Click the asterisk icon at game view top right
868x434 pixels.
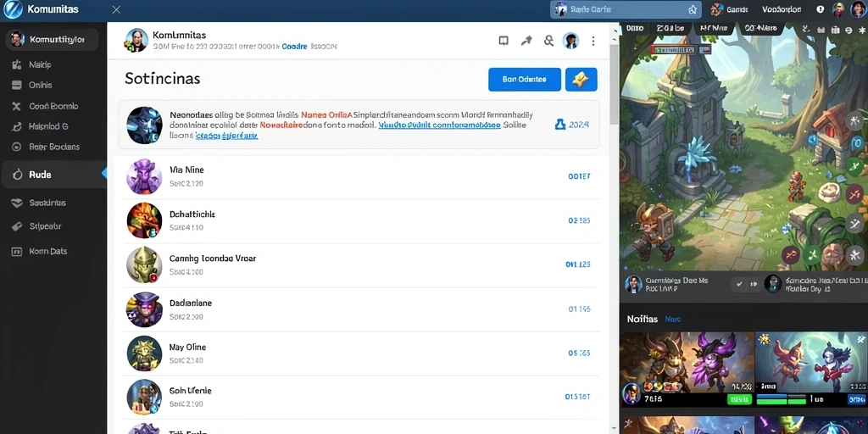862,31
